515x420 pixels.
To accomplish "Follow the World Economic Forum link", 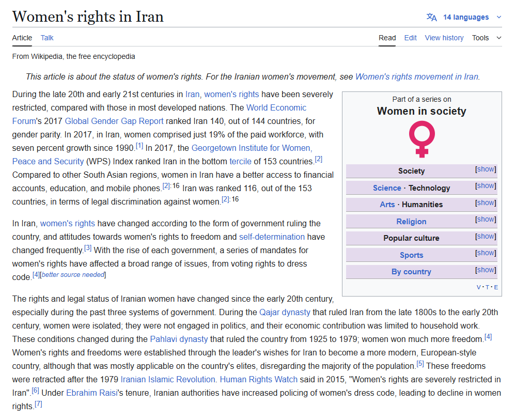I will click(x=276, y=107).
